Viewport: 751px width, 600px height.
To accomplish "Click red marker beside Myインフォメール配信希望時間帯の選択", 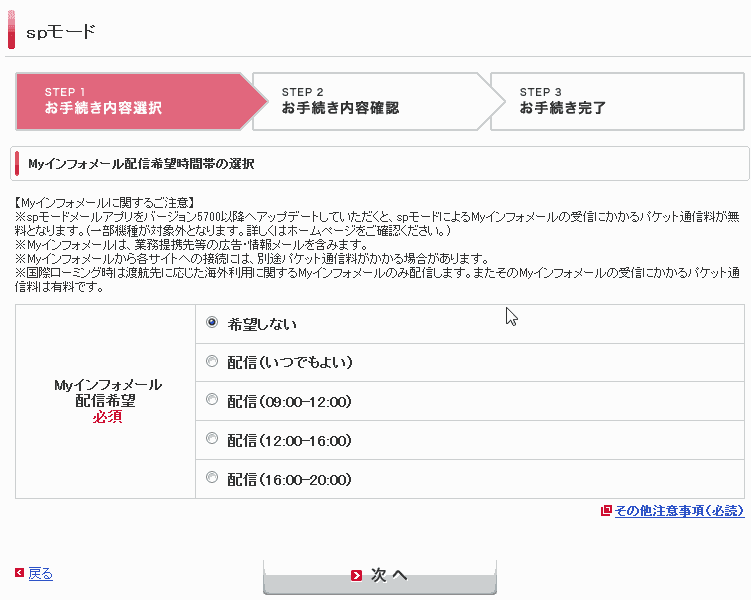I will pos(17,163).
